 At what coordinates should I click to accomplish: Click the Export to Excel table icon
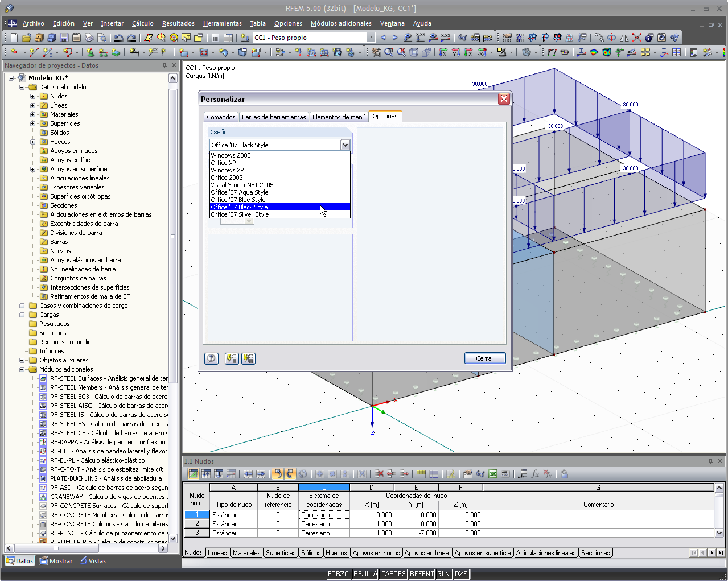(493, 474)
